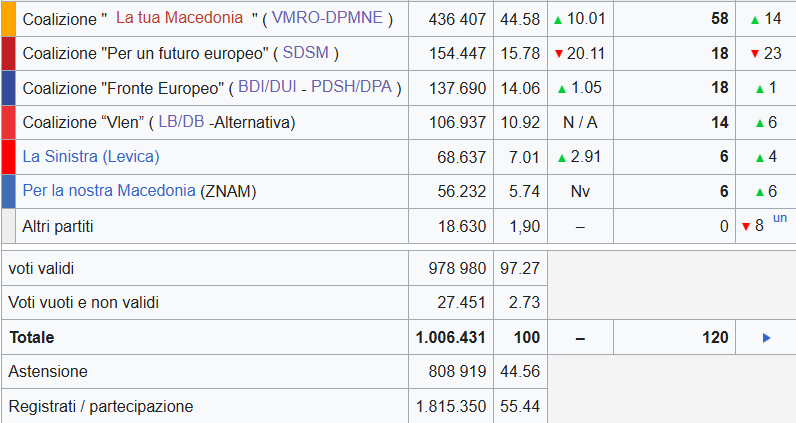This screenshot has height=423, width=796.
Task: Follow the SDSM link
Action: [x=311, y=53]
